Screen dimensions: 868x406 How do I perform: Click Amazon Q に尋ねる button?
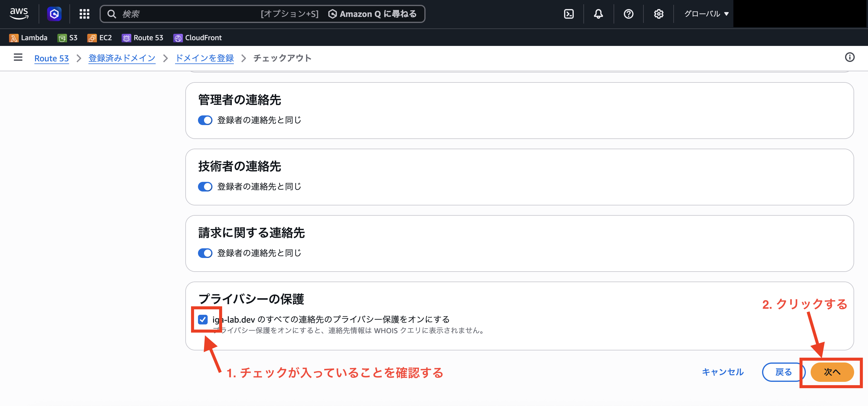coord(372,14)
